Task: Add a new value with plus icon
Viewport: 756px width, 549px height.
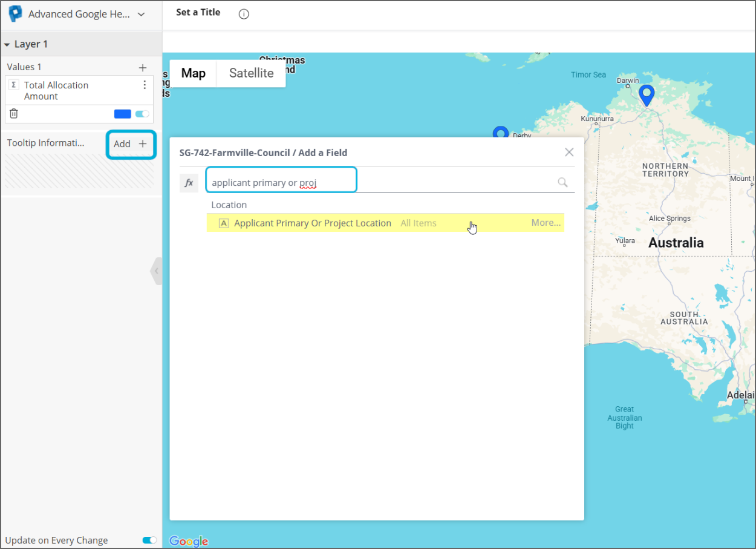Action: 143,67
